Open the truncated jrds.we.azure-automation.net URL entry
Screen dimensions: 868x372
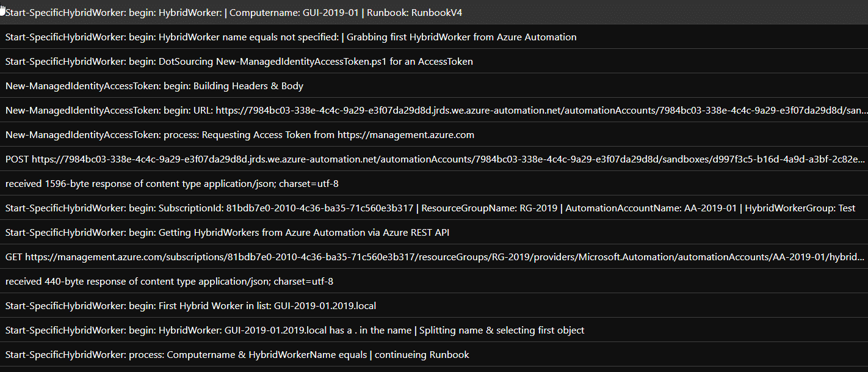(x=427, y=110)
